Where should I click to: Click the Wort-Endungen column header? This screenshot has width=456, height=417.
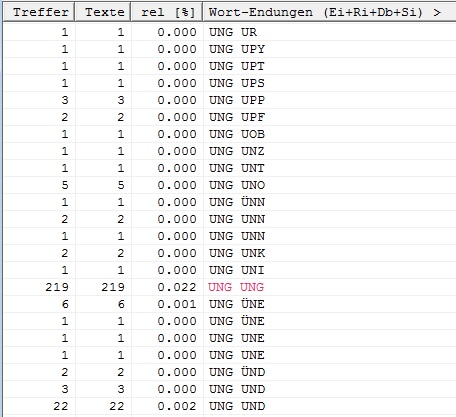click(329, 12)
